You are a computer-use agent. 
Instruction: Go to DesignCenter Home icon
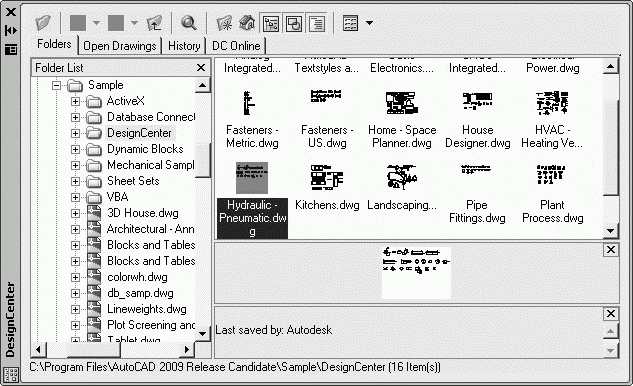[247, 23]
